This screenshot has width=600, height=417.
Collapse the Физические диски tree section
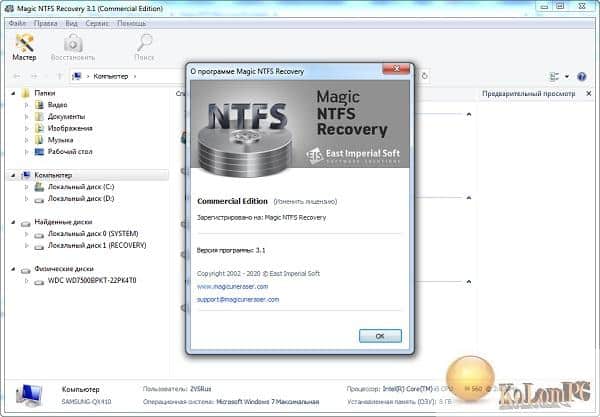coord(13,269)
